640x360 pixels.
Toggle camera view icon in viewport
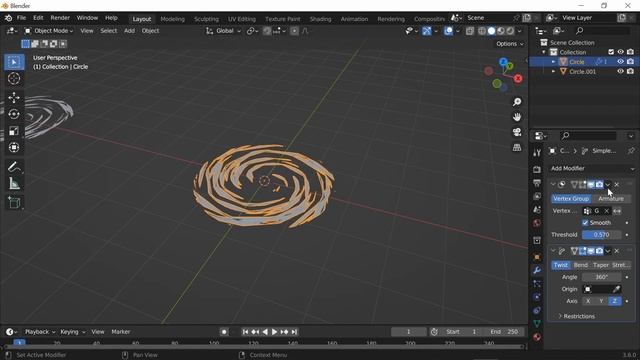click(x=517, y=132)
